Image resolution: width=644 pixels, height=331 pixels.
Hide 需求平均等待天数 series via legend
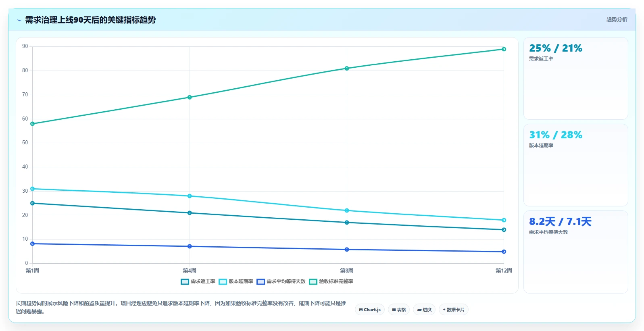point(281,281)
